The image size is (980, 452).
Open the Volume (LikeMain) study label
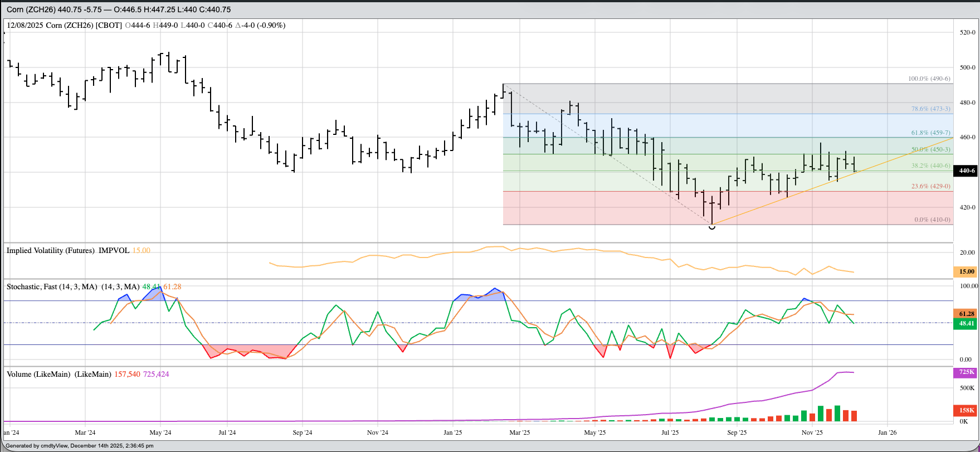[58, 375]
